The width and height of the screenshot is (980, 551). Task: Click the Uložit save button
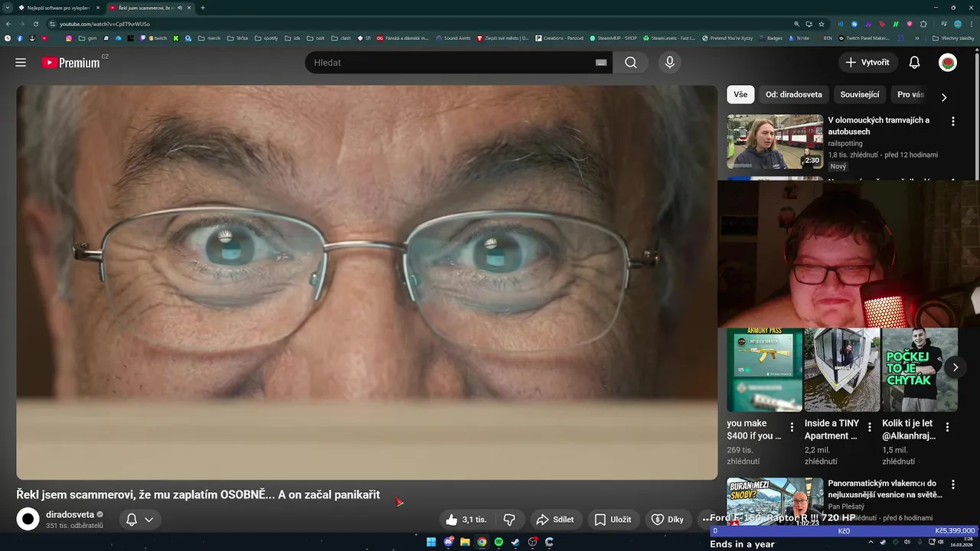point(613,520)
